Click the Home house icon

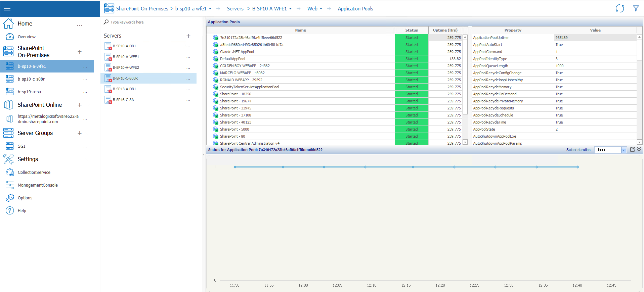pos(8,24)
